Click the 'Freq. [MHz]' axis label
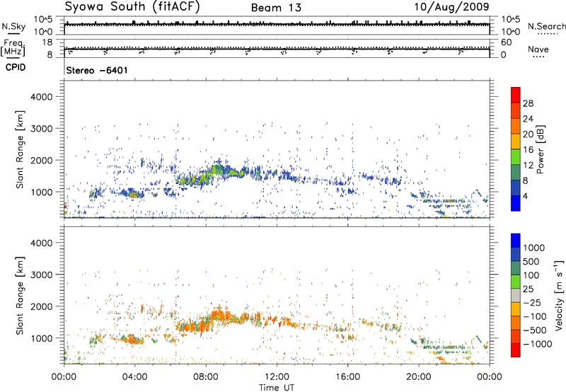This screenshot has width=566, height=392. 13,48
